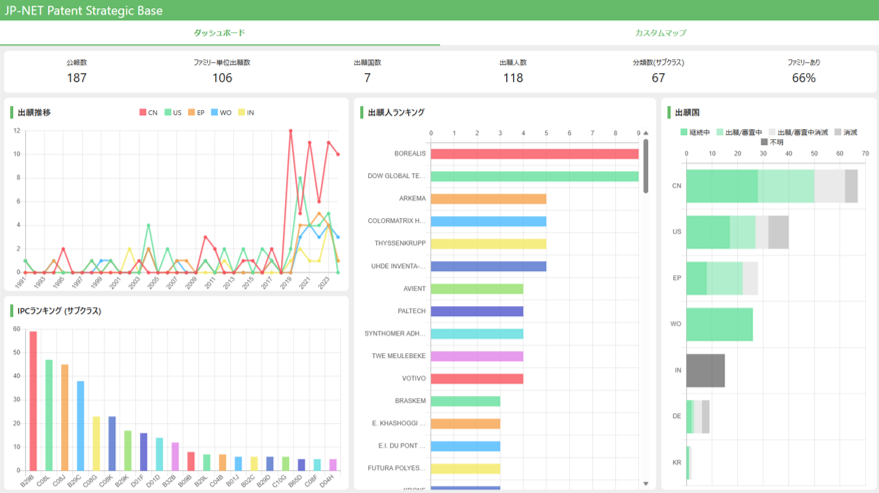Click the ファミリー単位出願数 value 106

(x=222, y=78)
